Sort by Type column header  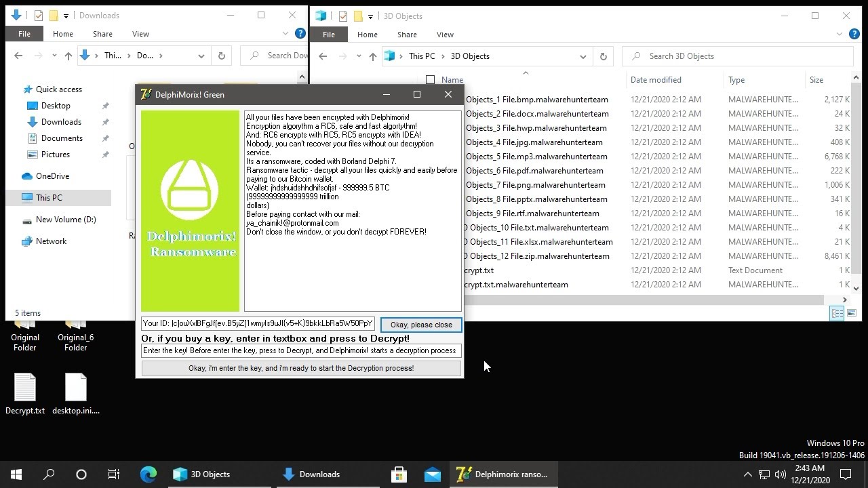tap(736, 80)
